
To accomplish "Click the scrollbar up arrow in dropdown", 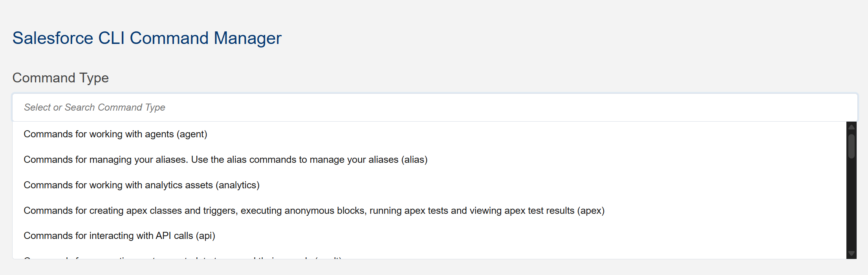I will [852, 127].
